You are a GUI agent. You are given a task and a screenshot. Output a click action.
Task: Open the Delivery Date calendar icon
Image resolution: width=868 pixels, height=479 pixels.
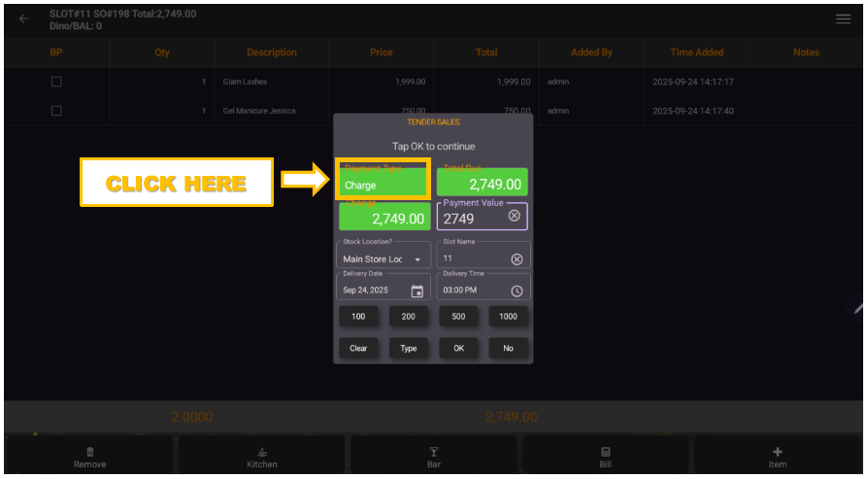point(417,291)
